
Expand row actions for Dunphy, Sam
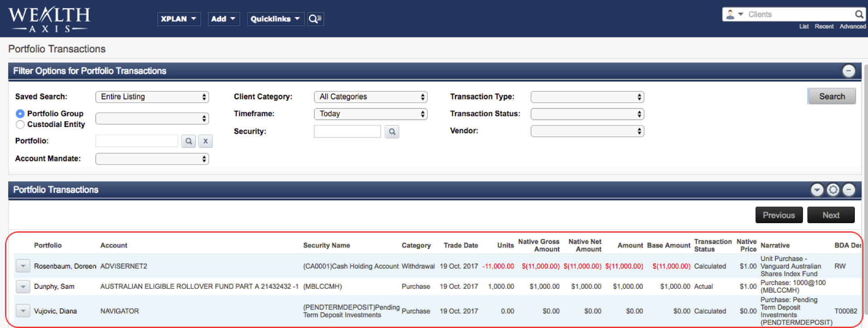[23, 286]
